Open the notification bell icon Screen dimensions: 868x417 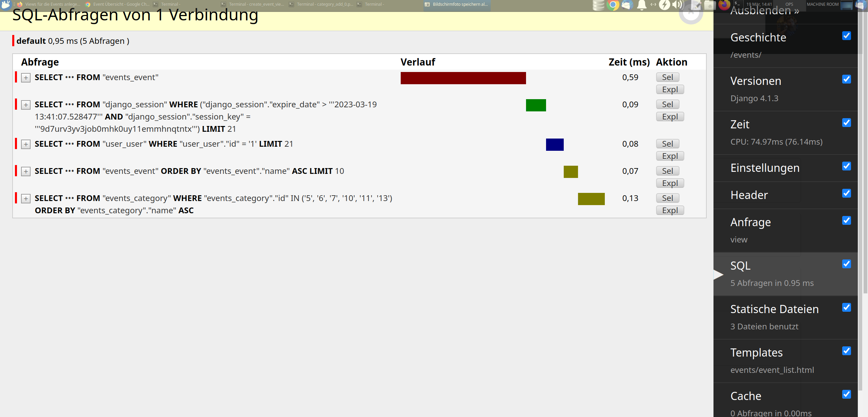pyautogui.click(x=642, y=5)
